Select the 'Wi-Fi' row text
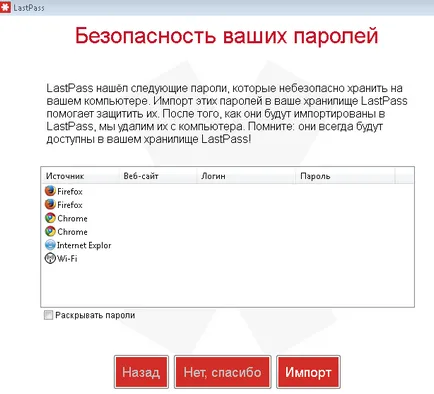The width and height of the screenshot is (434, 394). pyautogui.click(x=67, y=259)
